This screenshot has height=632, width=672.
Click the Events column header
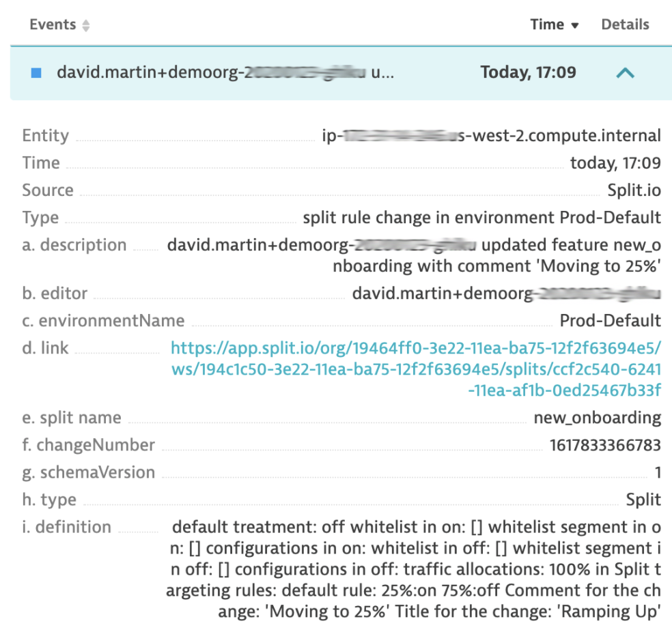click(x=53, y=24)
